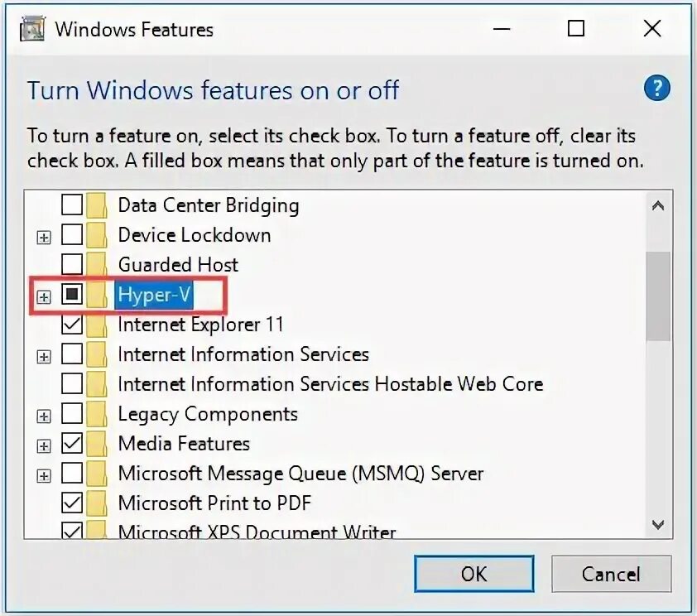This screenshot has width=697, height=616.
Task: Click the Media Features folder icon
Action: (98, 444)
